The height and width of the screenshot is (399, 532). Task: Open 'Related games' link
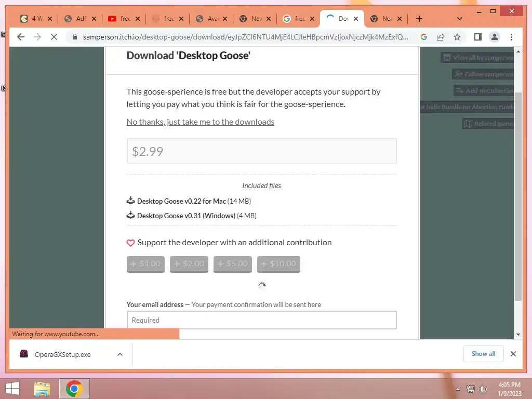click(x=488, y=124)
